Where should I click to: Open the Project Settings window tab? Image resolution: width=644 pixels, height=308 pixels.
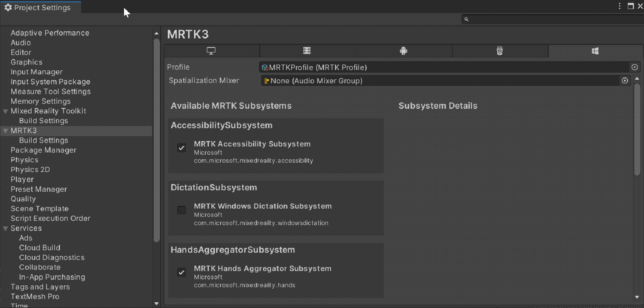tap(41, 7)
